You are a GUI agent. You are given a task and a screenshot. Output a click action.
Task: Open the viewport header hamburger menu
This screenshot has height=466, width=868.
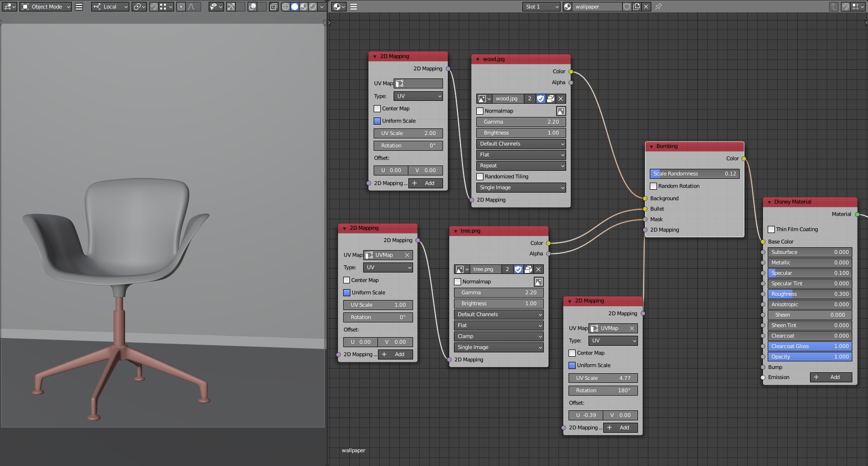[79, 7]
